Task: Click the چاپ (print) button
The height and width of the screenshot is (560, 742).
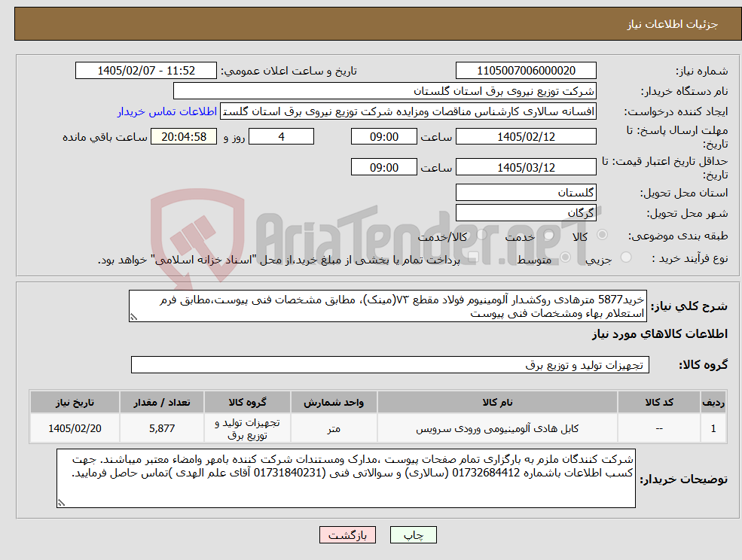Action: click(x=413, y=535)
